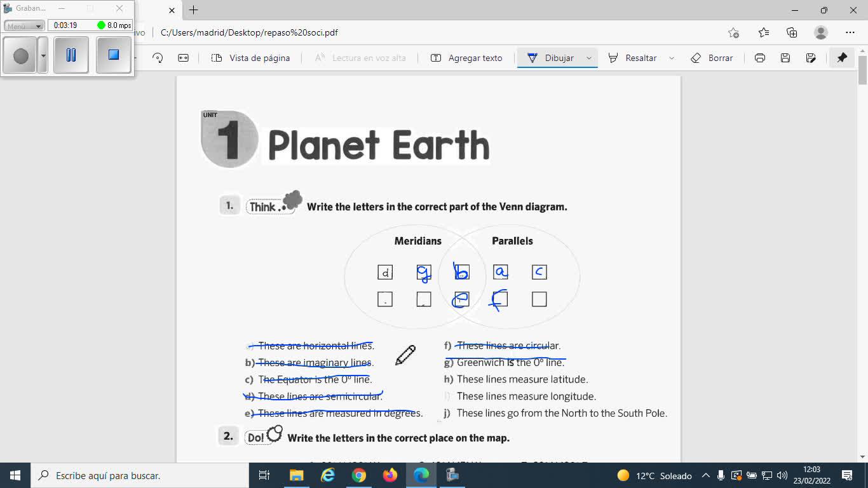
Task: Click the microphone tray icon
Action: pyautogui.click(x=721, y=475)
